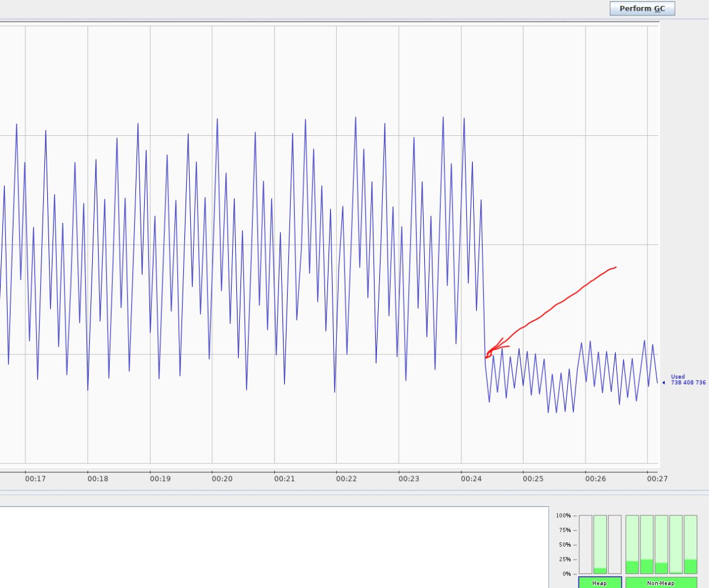Select the third non-heap pool bar
709x588 pixels.
[x=662, y=544]
